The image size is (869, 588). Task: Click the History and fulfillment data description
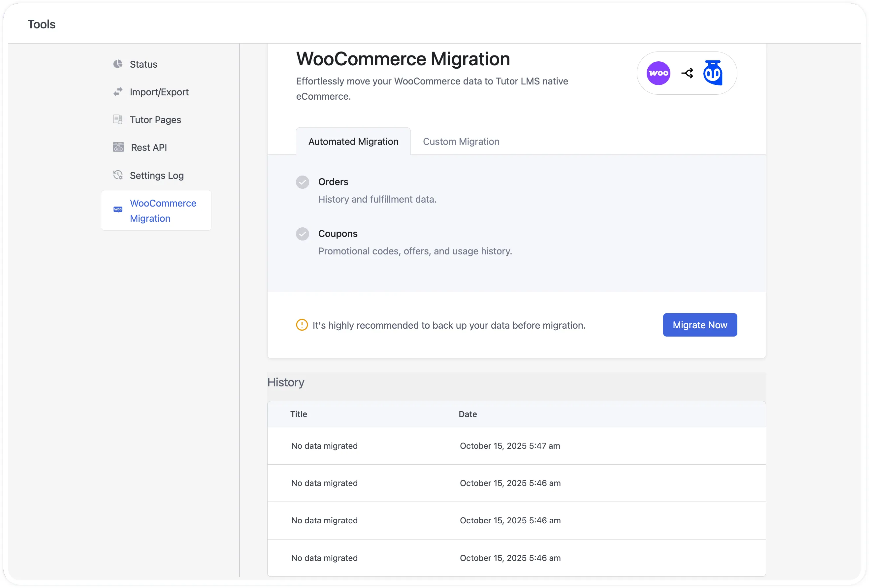coord(377,199)
